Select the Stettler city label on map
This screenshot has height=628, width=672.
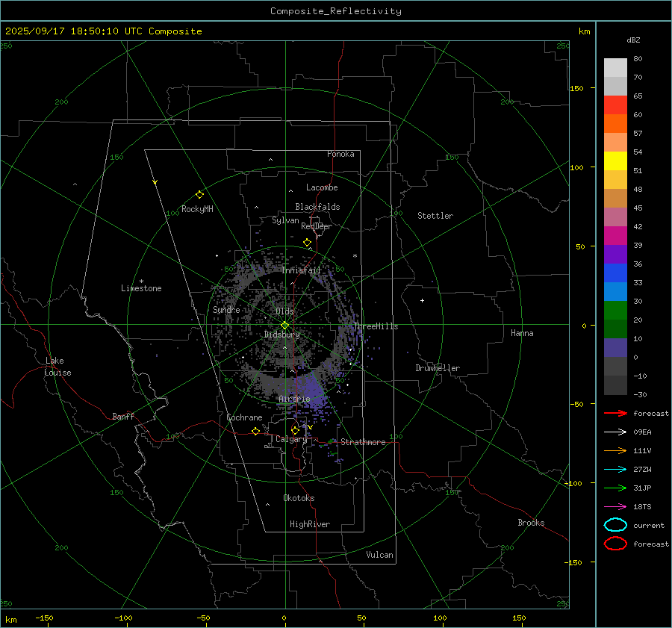[x=435, y=216]
